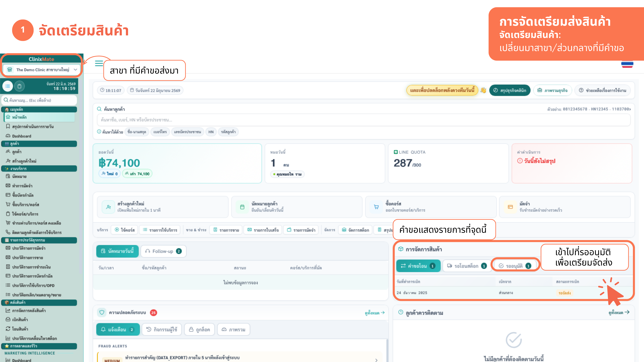Open การจัดการคลังสินค้า in the sidebar
This screenshot has height=362, width=644.
[26, 311]
